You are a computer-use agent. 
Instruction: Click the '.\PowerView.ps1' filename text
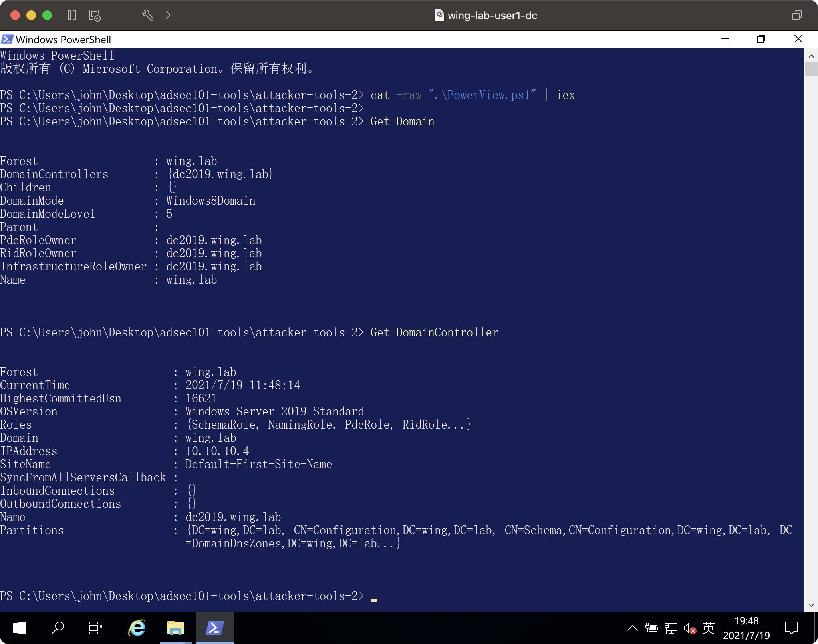point(482,95)
